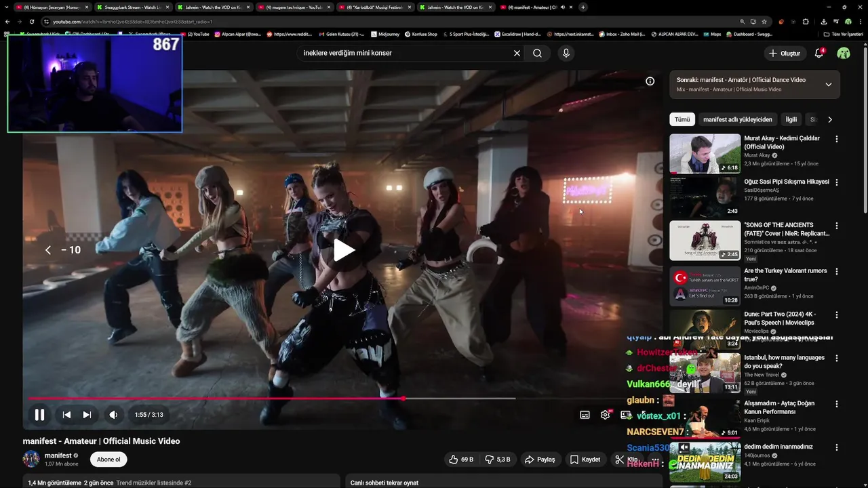Click the video info icon at top right of player
This screenshot has height=488, width=868.
tap(650, 81)
